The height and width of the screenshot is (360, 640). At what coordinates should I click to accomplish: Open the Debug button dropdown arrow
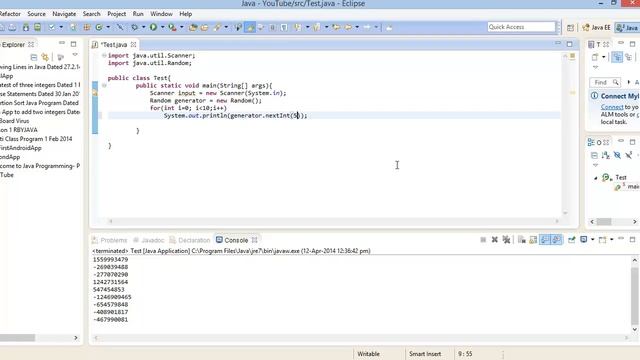pyautogui.click(x=143, y=27)
